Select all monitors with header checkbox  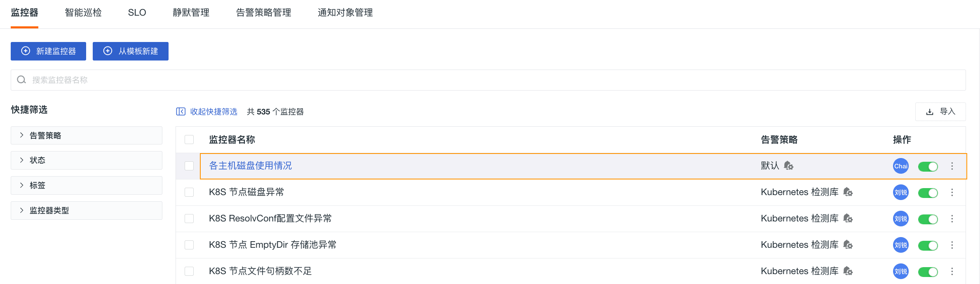tap(189, 140)
